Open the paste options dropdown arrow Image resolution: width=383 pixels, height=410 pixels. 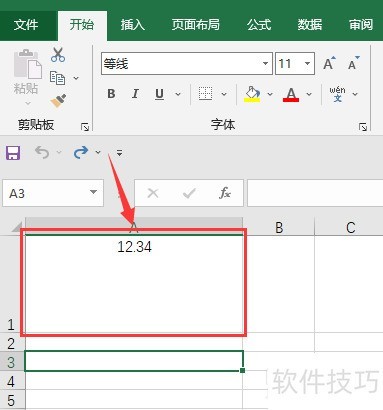pos(28,103)
